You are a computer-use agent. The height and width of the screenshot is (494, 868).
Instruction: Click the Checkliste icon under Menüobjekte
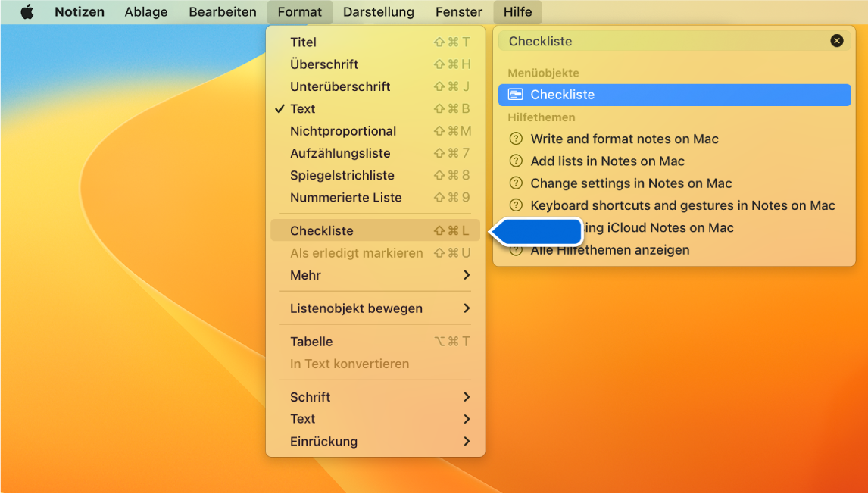click(517, 95)
